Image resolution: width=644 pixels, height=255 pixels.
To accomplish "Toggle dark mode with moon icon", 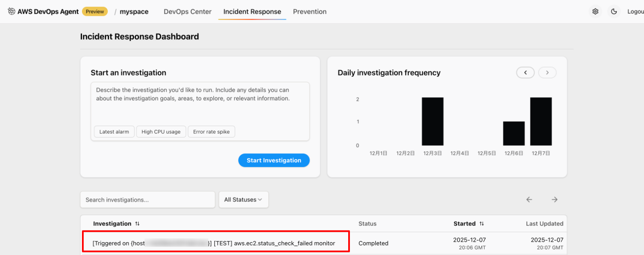I will (614, 12).
